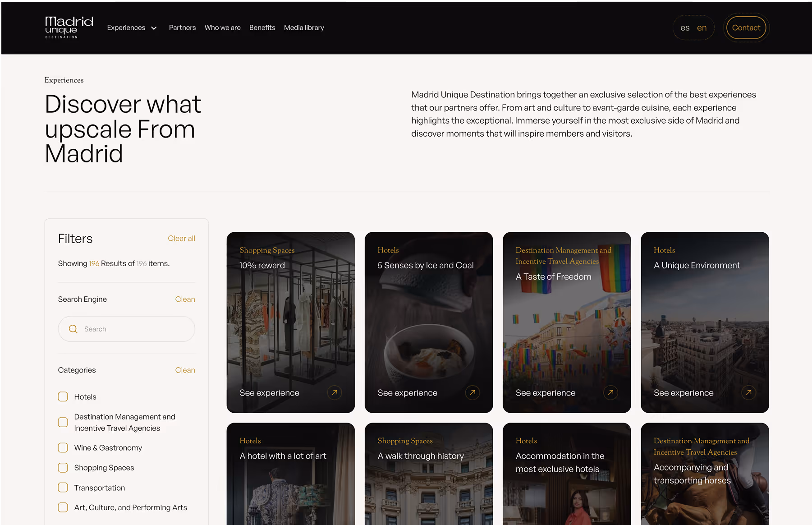The height and width of the screenshot is (525, 812).
Task: Clean the Search Engine filter
Action: click(185, 299)
